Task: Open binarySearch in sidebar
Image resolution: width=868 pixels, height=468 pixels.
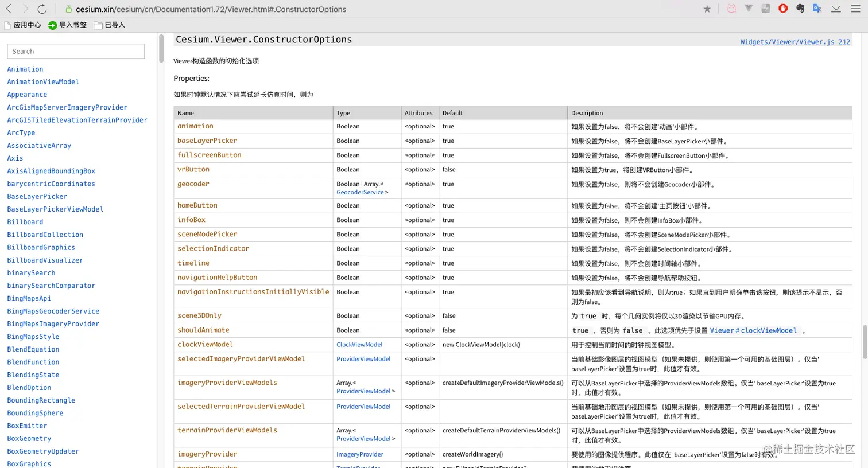Action: (x=31, y=273)
